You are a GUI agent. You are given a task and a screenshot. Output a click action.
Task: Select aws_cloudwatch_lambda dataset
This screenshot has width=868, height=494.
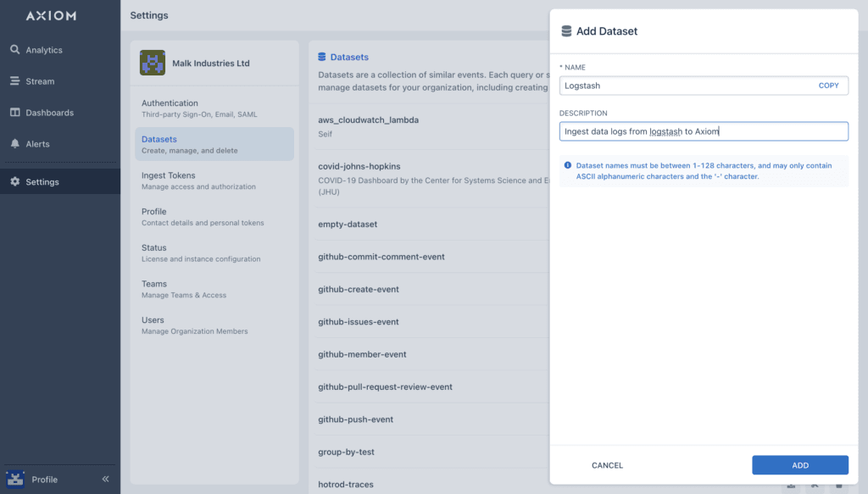tap(368, 120)
